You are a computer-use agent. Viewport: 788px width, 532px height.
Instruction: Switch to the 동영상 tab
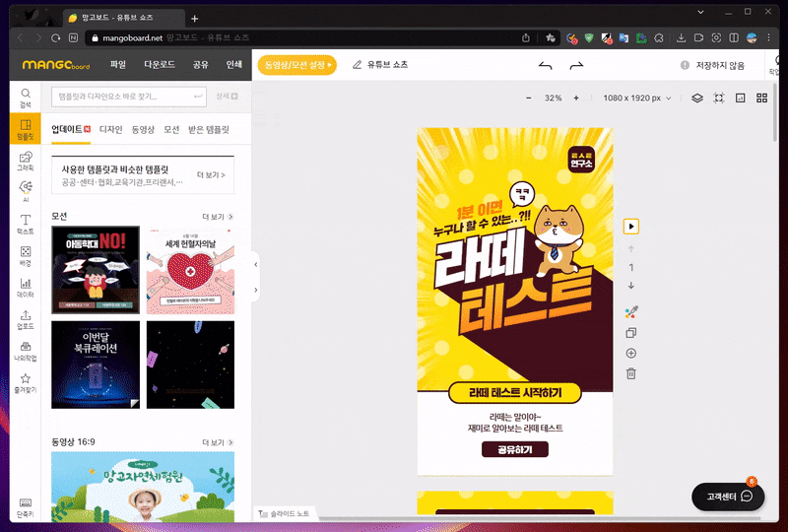click(143, 130)
